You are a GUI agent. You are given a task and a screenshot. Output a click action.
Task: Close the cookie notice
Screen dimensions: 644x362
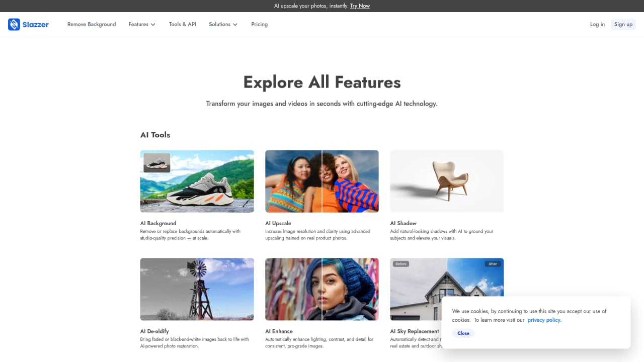(463, 333)
